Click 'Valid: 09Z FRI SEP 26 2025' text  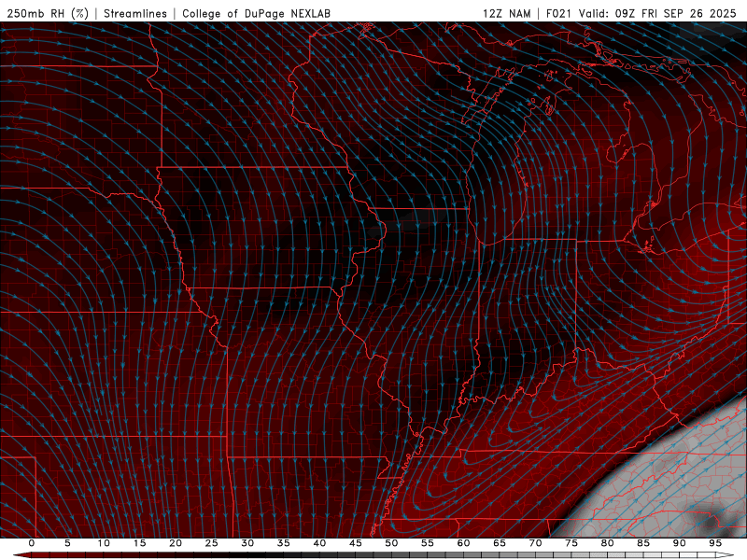657,13
